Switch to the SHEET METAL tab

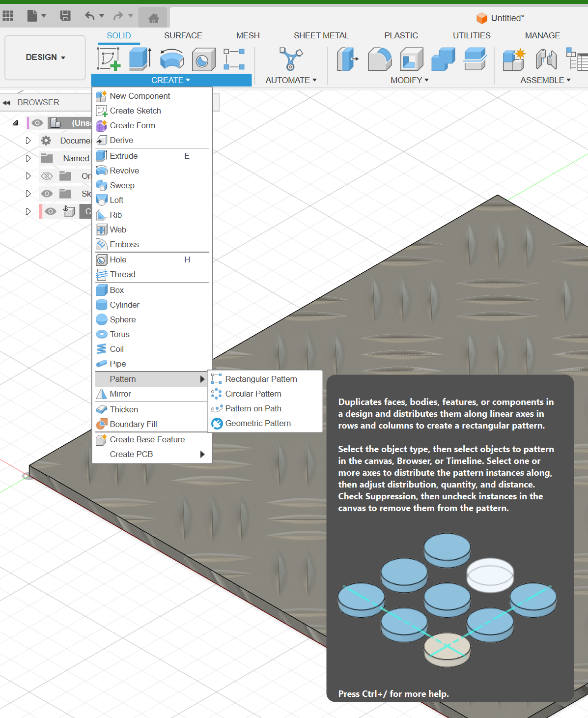pos(321,35)
